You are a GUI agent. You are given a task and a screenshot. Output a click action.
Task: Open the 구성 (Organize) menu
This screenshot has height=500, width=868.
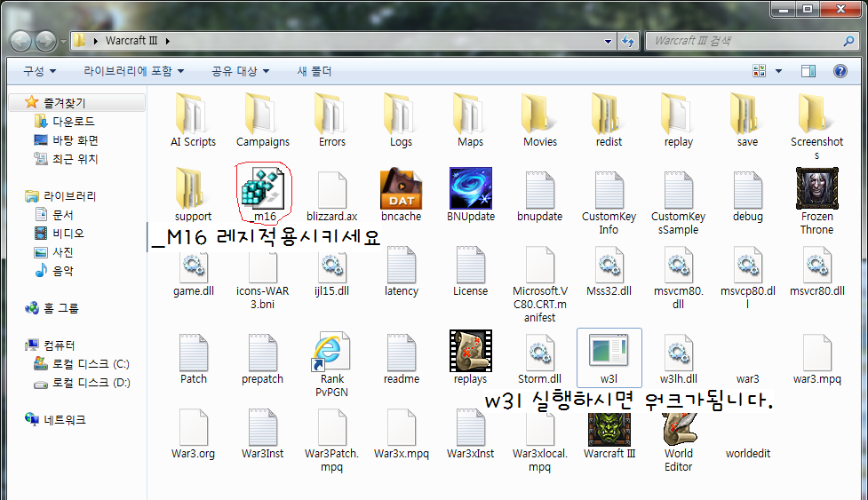pyautogui.click(x=39, y=71)
